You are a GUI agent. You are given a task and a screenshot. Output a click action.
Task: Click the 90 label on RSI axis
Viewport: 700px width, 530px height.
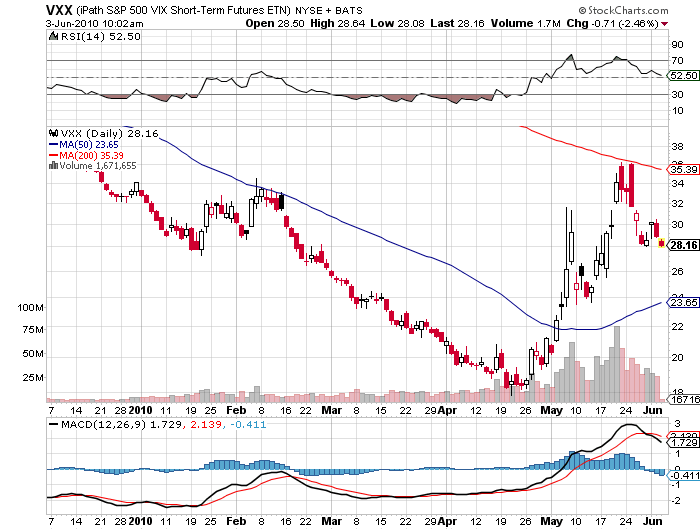[677, 44]
